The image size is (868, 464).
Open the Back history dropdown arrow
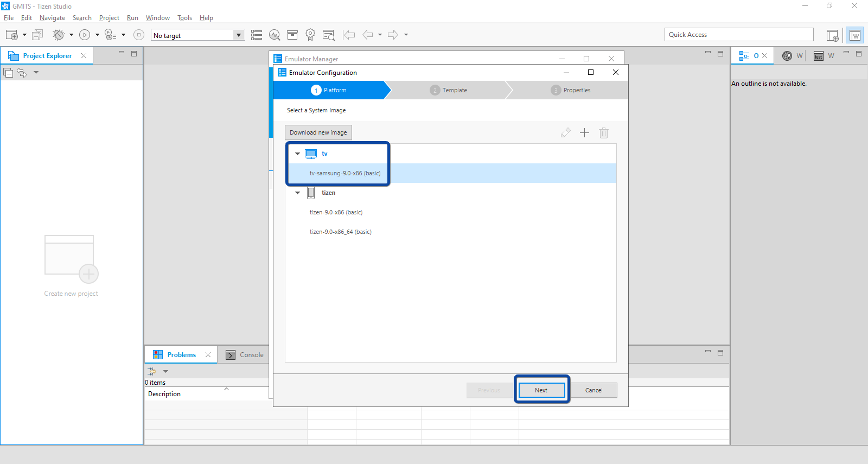coord(380,35)
